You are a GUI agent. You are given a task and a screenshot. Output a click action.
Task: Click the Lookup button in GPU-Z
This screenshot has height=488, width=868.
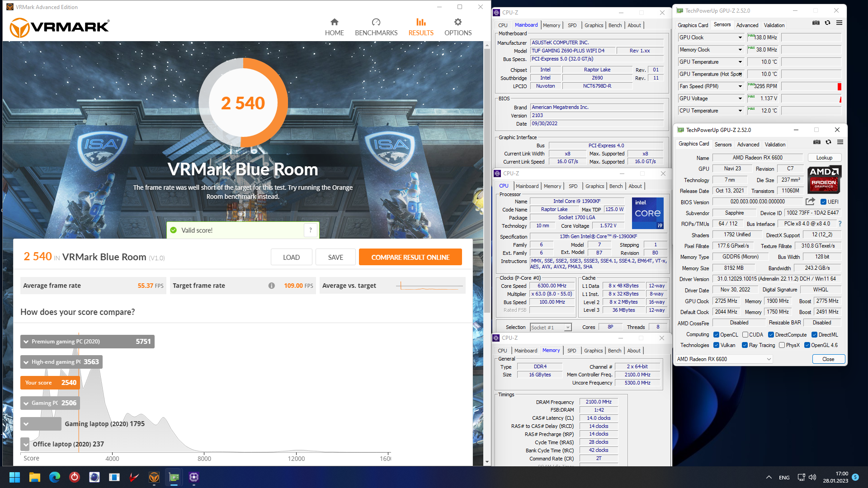pos(824,158)
